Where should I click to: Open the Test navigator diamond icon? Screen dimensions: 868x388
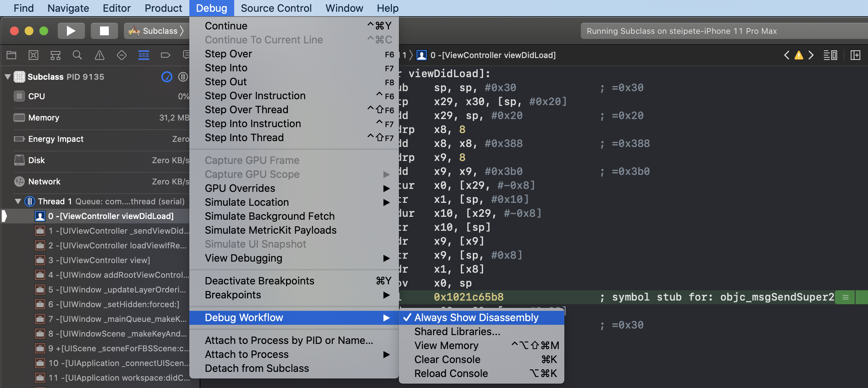coord(121,55)
